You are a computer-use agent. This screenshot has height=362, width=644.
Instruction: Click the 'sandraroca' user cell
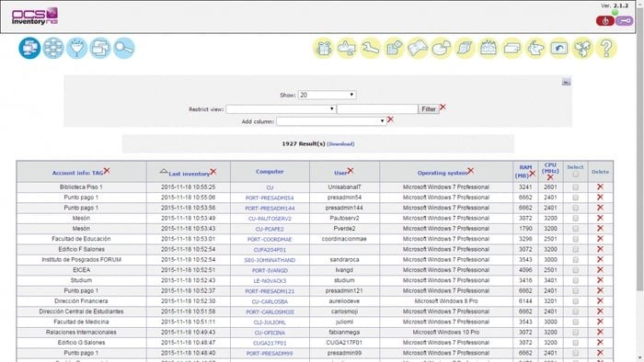[344, 259]
